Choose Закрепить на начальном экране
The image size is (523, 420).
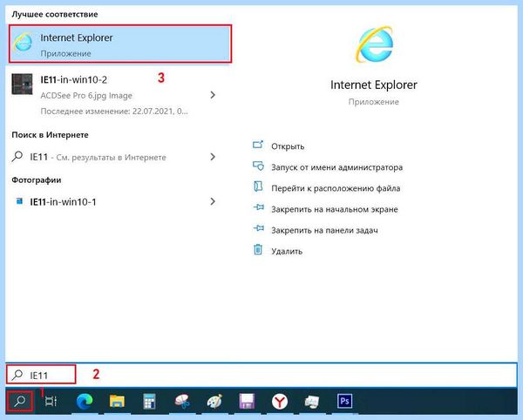pyautogui.click(x=335, y=209)
